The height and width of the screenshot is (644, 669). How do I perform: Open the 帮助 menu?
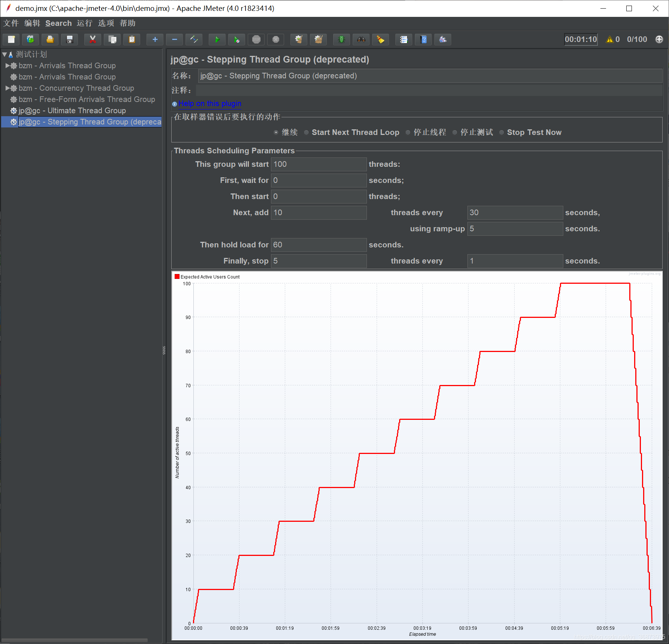pyautogui.click(x=127, y=23)
